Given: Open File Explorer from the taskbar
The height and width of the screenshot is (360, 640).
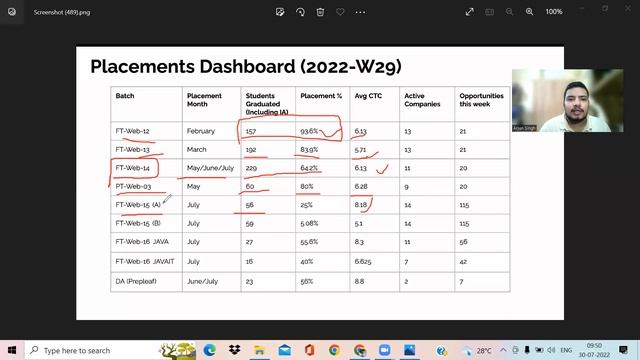Looking at the screenshot, I should [x=259, y=350].
